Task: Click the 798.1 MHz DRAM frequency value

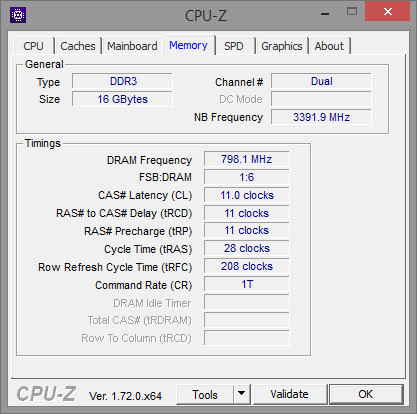Action: (x=247, y=159)
